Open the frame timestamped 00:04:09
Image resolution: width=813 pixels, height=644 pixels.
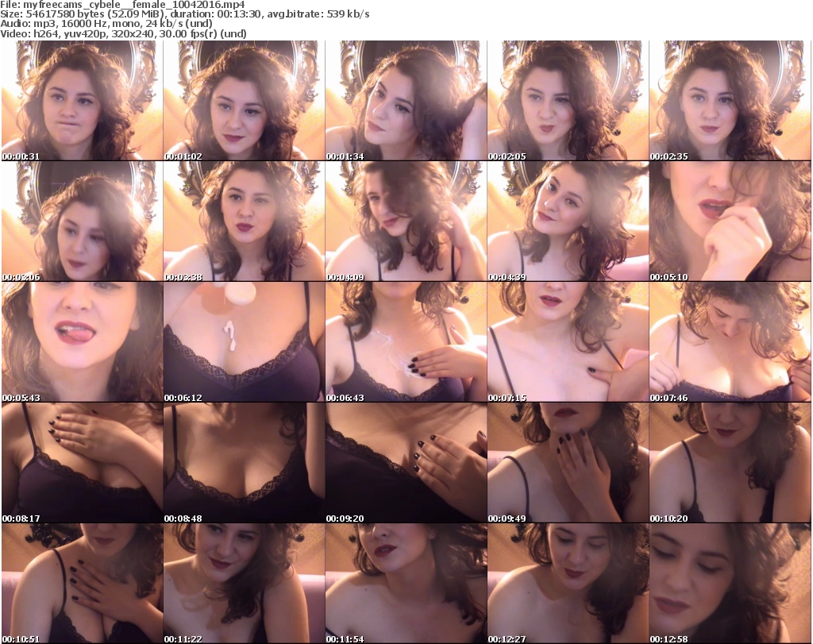(x=406, y=222)
